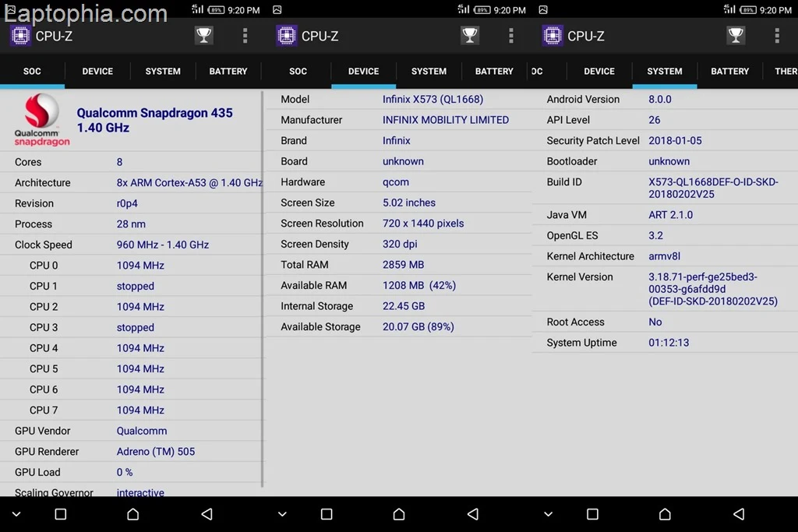Viewport: 798px width, 532px height.
Task: Select the Architecture value '8x ARM Cortex-A53'
Action: click(x=189, y=182)
